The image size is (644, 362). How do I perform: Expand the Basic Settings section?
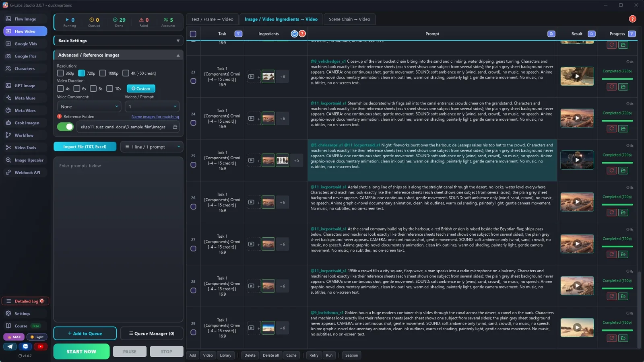pos(118,41)
